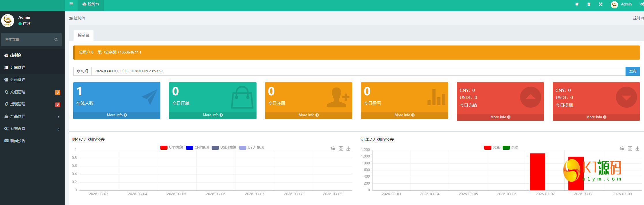
Task: Toggle the USDT提现 legend series
Action: (x=251, y=147)
